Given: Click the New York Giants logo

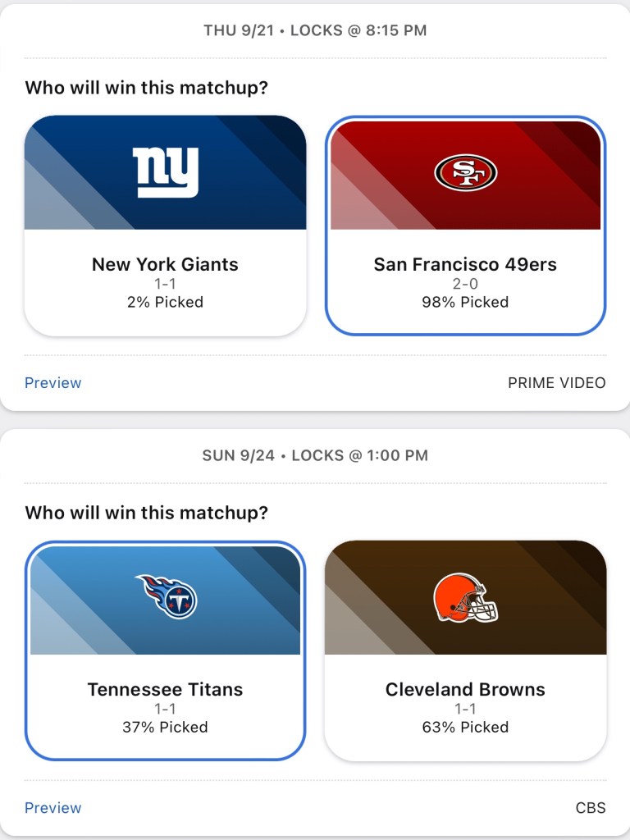Looking at the screenshot, I should [x=166, y=172].
